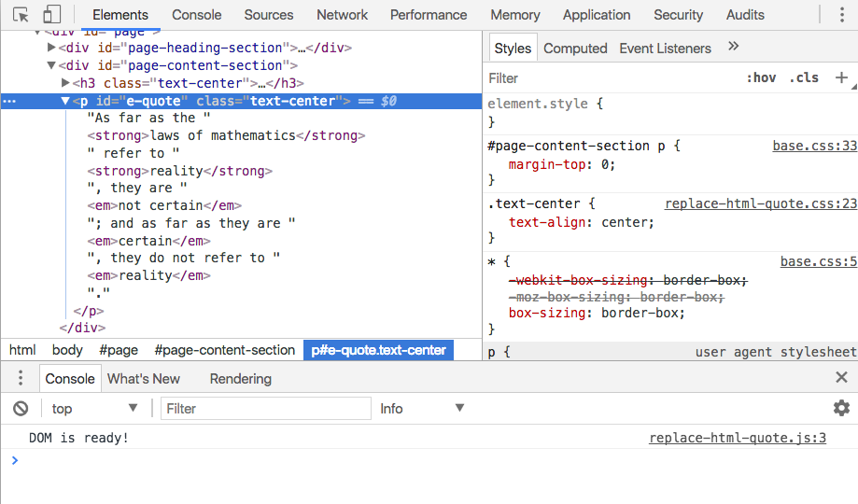
Task: Click the clear console icon
Action: click(x=21, y=408)
